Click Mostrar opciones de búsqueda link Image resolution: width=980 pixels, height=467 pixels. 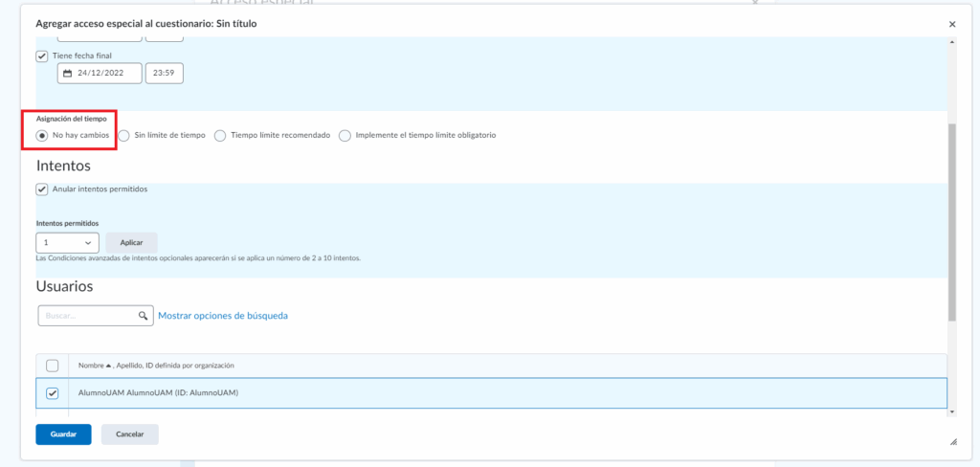coord(222,315)
